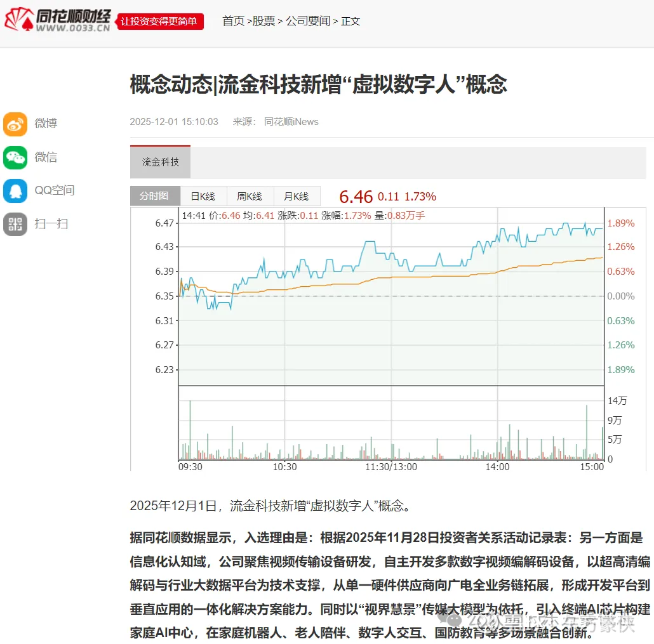
Task: Click the 同花顺财经 site logo
Action: (x=58, y=20)
